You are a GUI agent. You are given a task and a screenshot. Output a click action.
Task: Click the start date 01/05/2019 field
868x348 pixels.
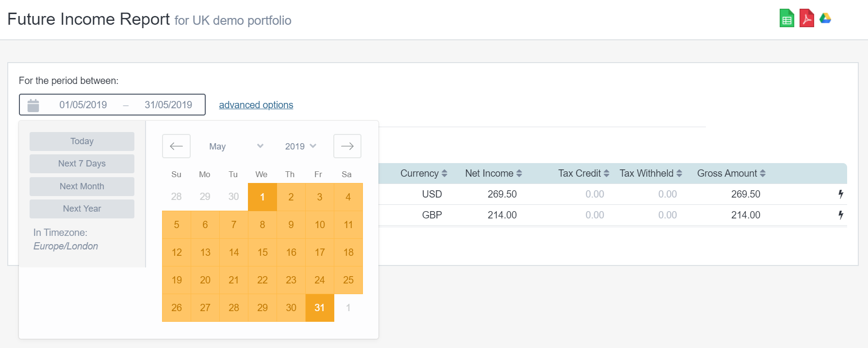83,105
